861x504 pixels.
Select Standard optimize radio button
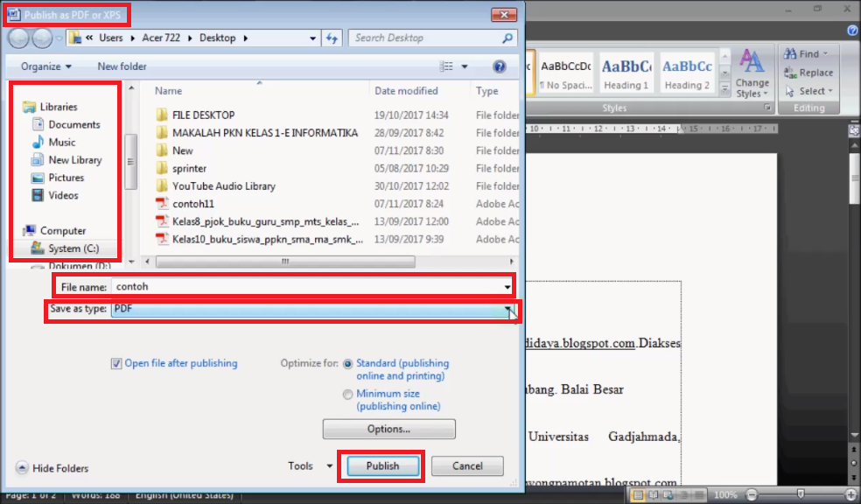347,364
